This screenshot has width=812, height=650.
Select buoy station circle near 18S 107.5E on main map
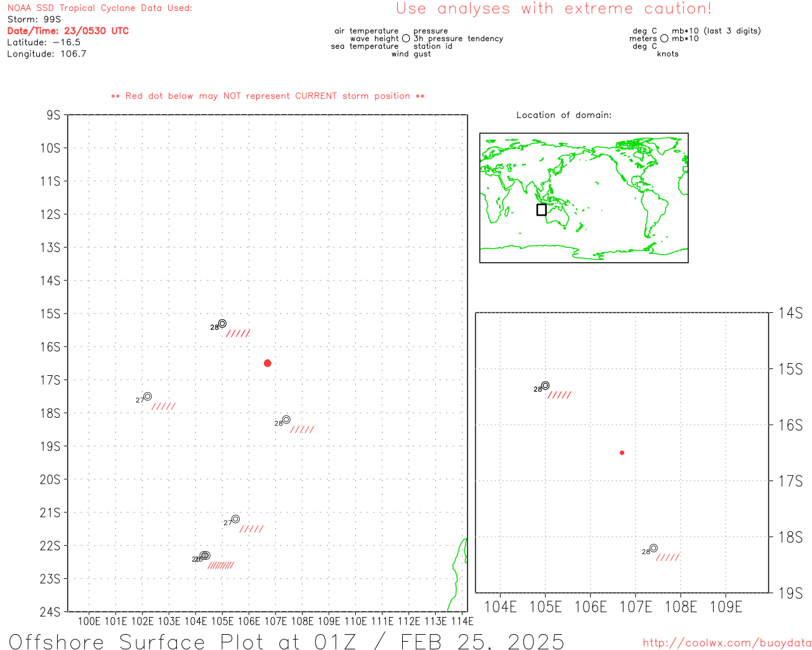click(x=286, y=420)
